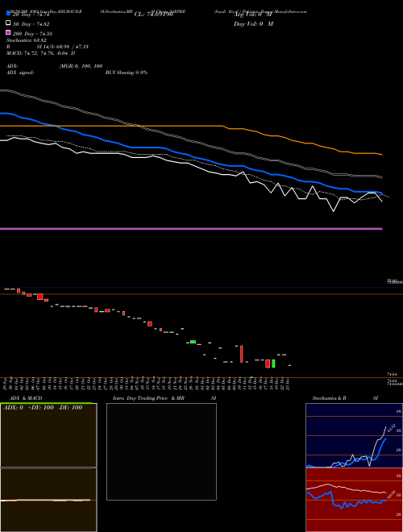Image resolution: width=403 pixels, height=532 pixels.
Task: Click the 'Intra Day Trading Price & MR' title
Action: (148, 398)
